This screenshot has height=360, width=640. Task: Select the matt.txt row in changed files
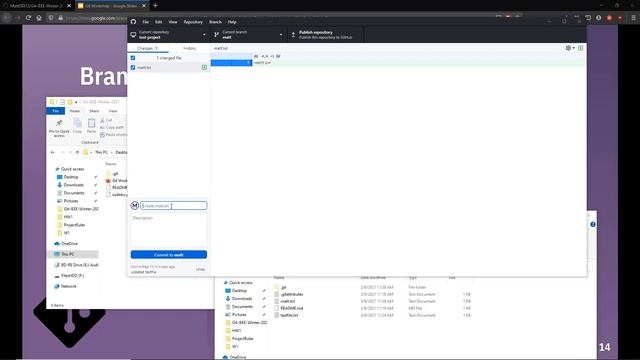coord(169,67)
